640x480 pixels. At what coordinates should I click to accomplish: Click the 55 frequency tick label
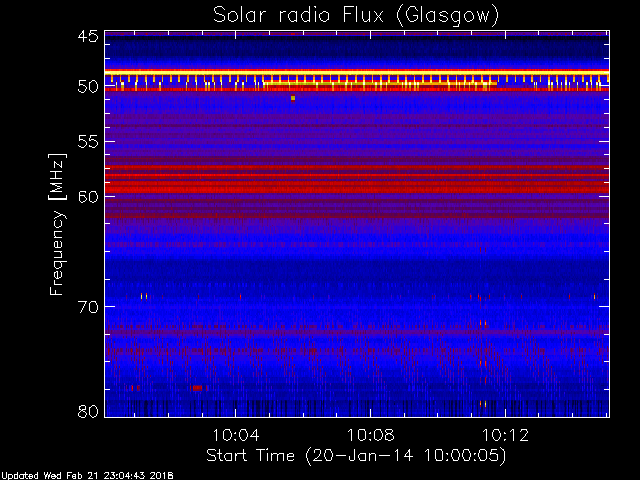click(x=88, y=142)
